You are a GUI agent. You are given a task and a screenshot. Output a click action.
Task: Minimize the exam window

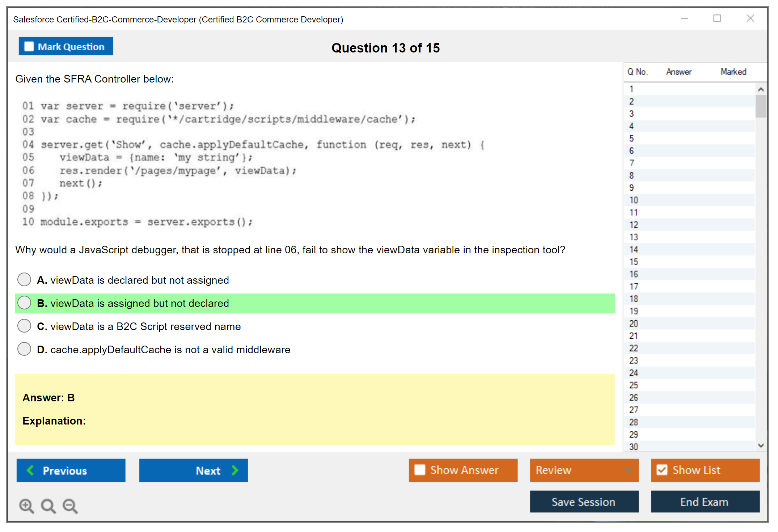click(684, 18)
